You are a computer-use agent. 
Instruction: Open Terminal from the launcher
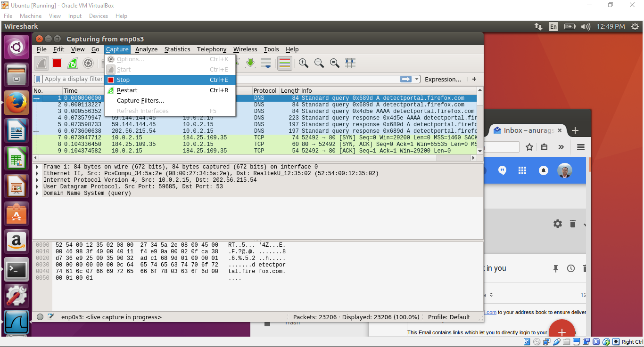click(x=17, y=269)
